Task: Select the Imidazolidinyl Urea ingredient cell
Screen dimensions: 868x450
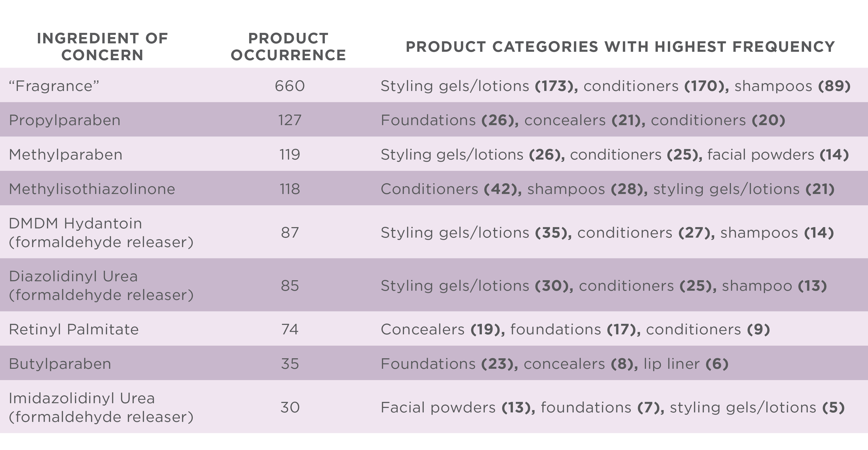Action: point(101,408)
